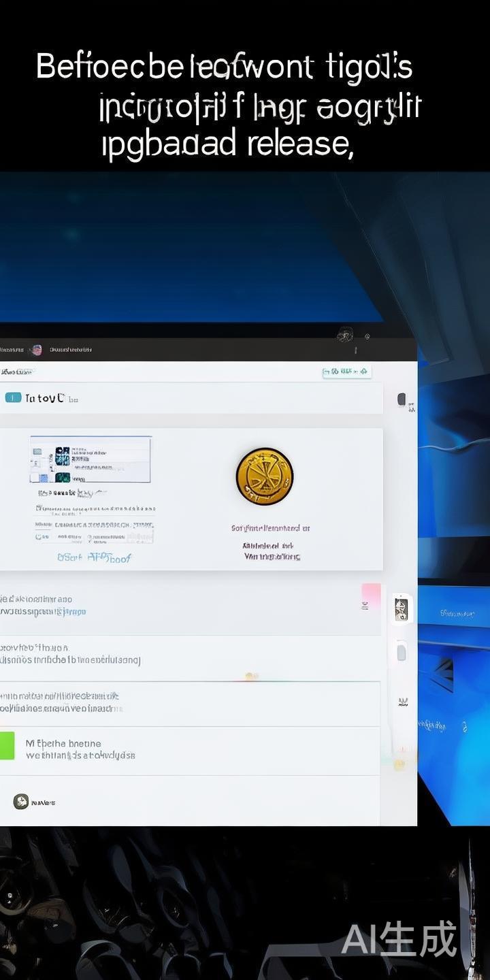The height and width of the screenshot is (980, 490).
Task: Select the third list row with two text lines
Action: click(x=189, y=702)
